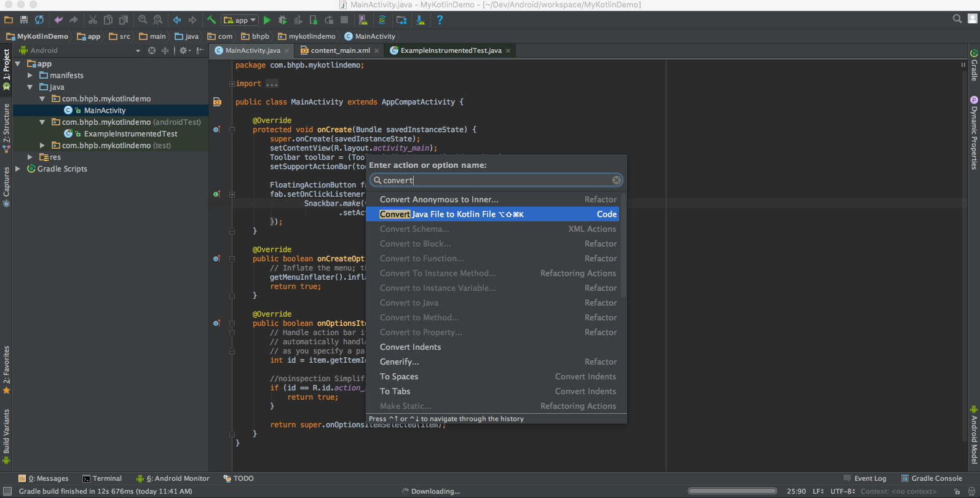Click the search everywhere magnifier top right

[957, 19]
